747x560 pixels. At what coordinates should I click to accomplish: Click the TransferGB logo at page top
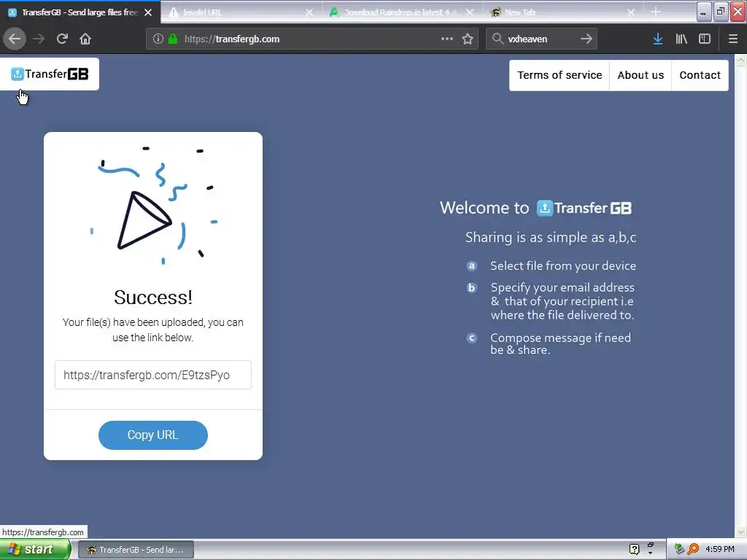(x=50, y=74)
